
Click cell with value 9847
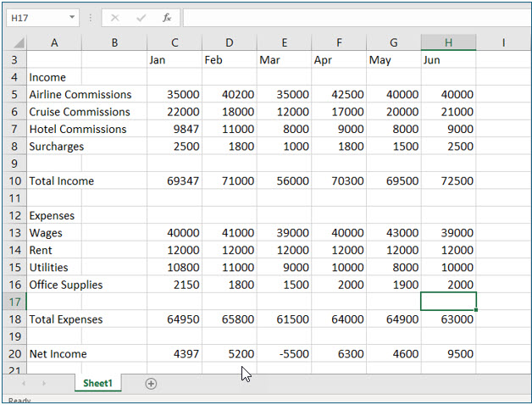(175, 129)
